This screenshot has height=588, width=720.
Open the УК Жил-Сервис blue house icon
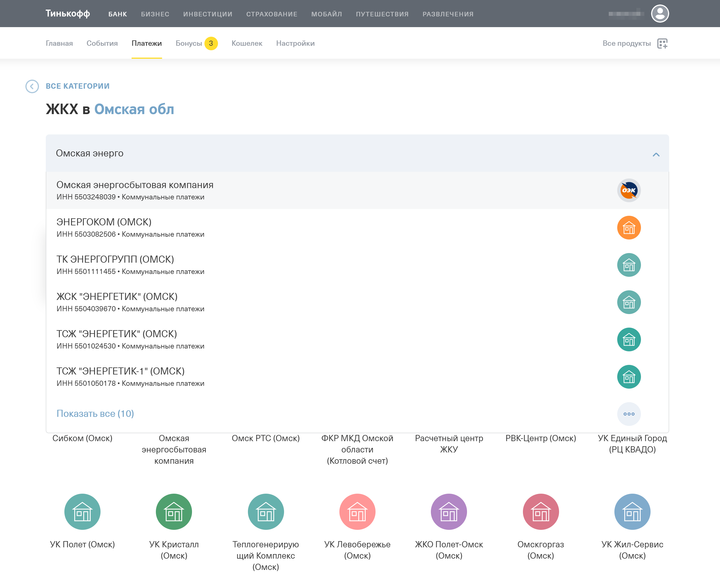(632, 512)
